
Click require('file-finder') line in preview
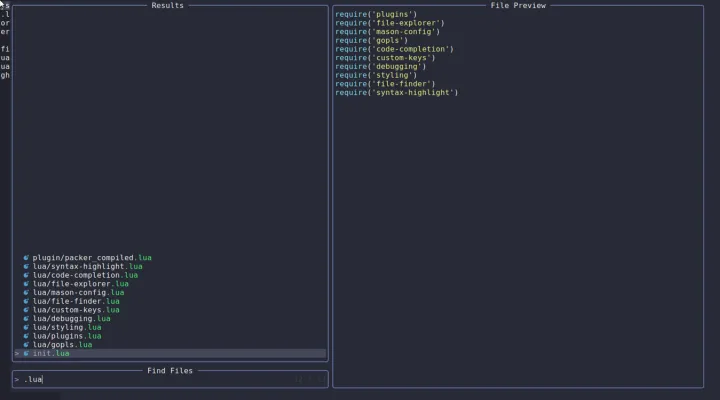pos(385,84)
